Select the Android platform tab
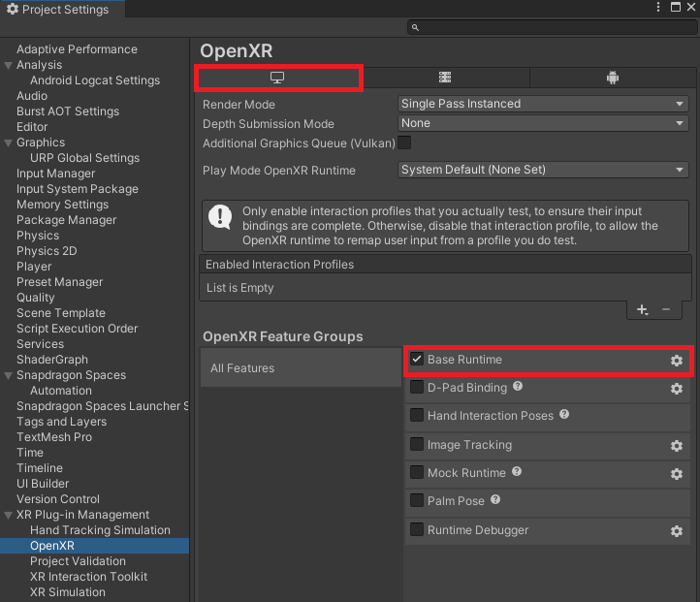 point(613,78)
